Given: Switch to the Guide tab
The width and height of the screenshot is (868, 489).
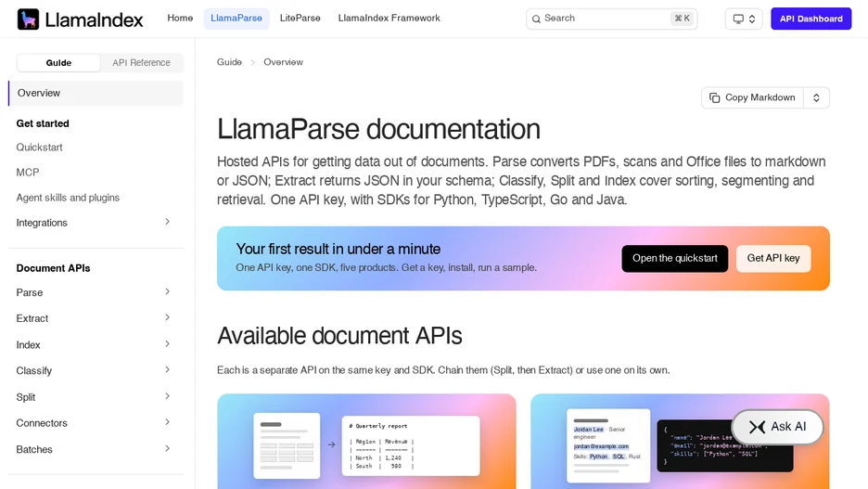Looking at the screenshot, I should pyautogui.click(x=58, y=62).
